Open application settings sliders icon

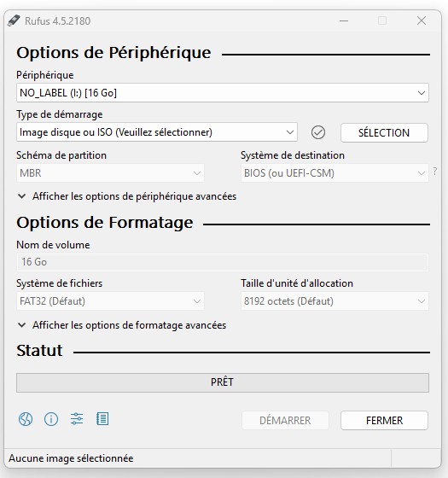pos(77,419)
